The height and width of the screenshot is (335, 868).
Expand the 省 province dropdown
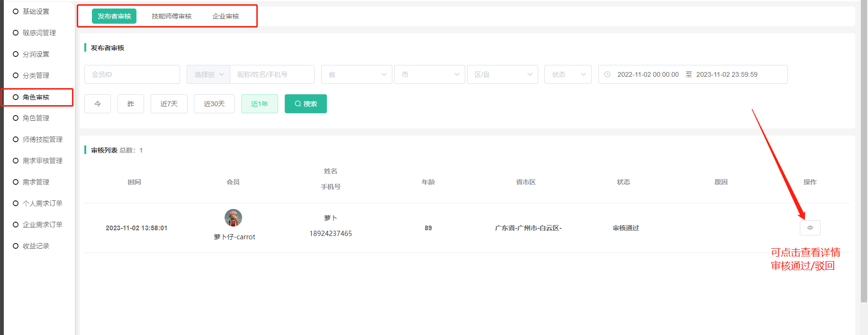point(356,74)
